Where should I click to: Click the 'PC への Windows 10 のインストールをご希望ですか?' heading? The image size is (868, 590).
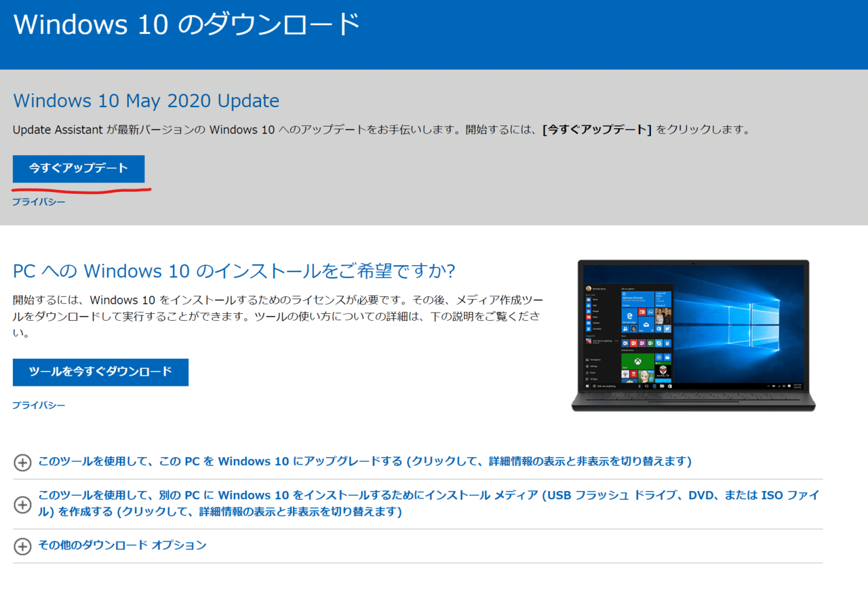pos(234,271)
